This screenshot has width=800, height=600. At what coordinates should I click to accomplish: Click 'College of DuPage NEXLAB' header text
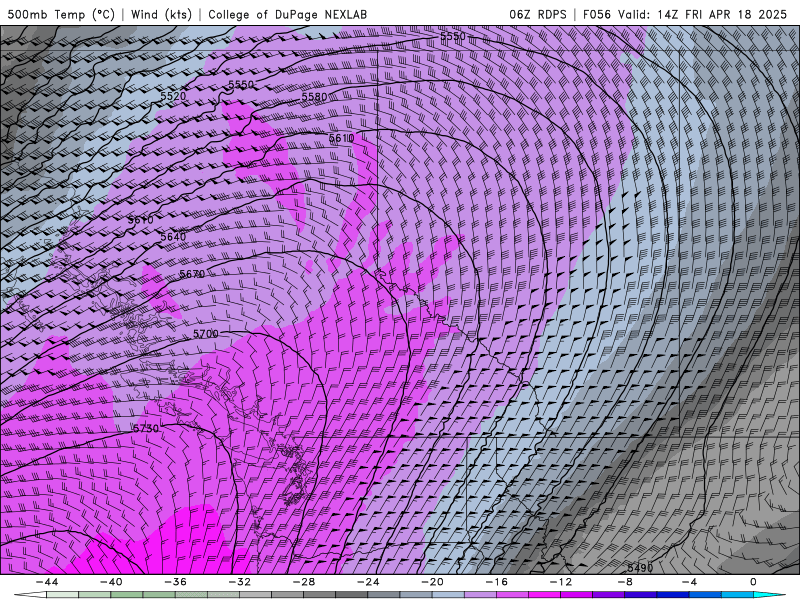coord(287,14)
